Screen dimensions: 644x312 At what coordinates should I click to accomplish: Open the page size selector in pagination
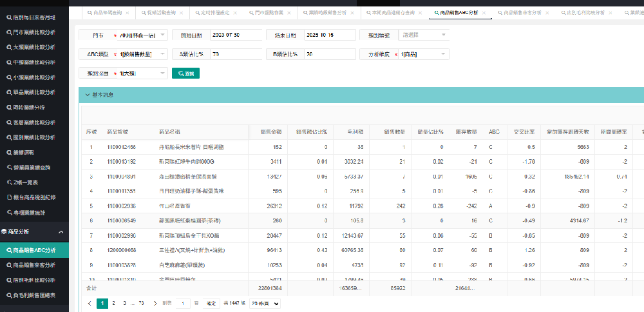pyautogui.click(x=265, y=303)
